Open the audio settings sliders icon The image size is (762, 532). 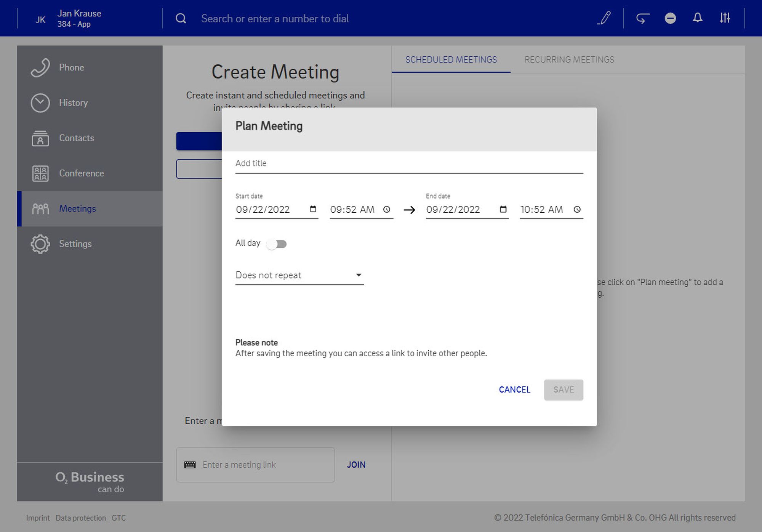(725, 18)
